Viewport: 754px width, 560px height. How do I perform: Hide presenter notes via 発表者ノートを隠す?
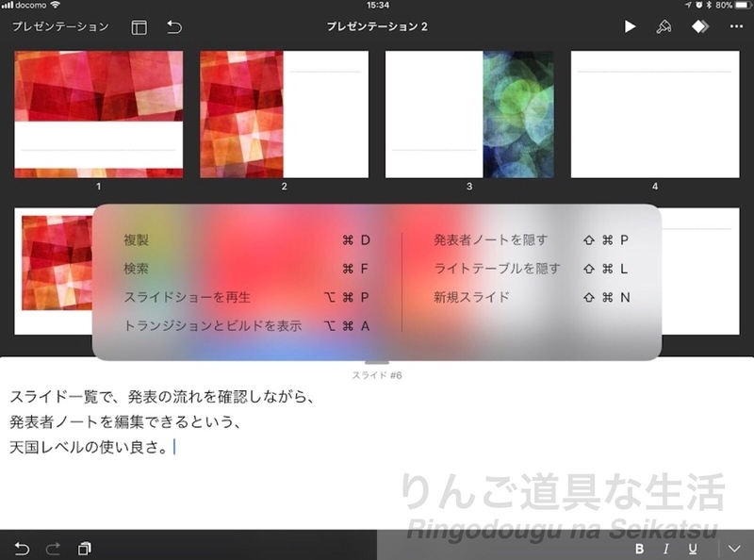click(x=490, y=240)
